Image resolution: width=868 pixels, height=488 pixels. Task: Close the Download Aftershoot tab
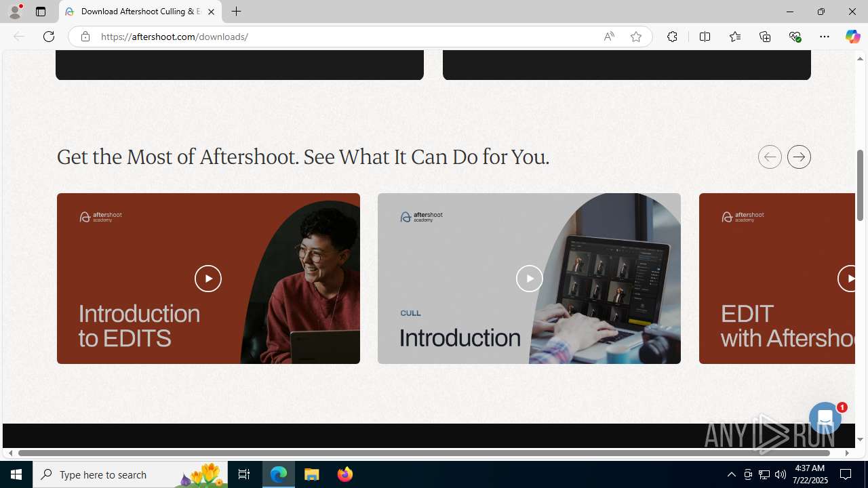tap(211, 12)
